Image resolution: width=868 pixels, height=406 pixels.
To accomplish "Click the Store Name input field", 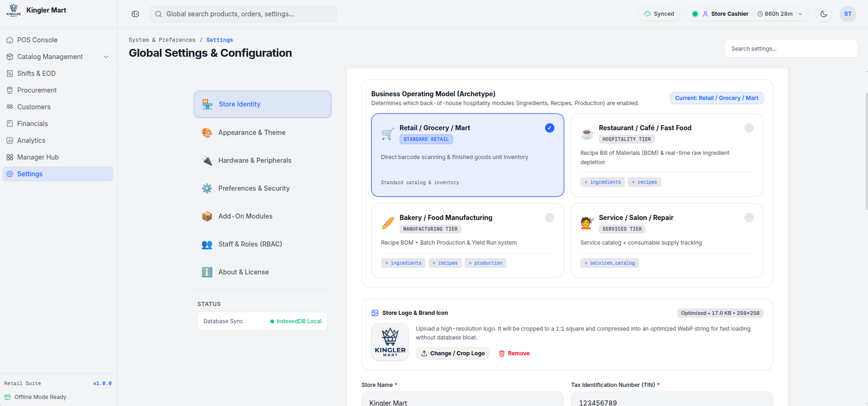I will [x=462, y=399].
